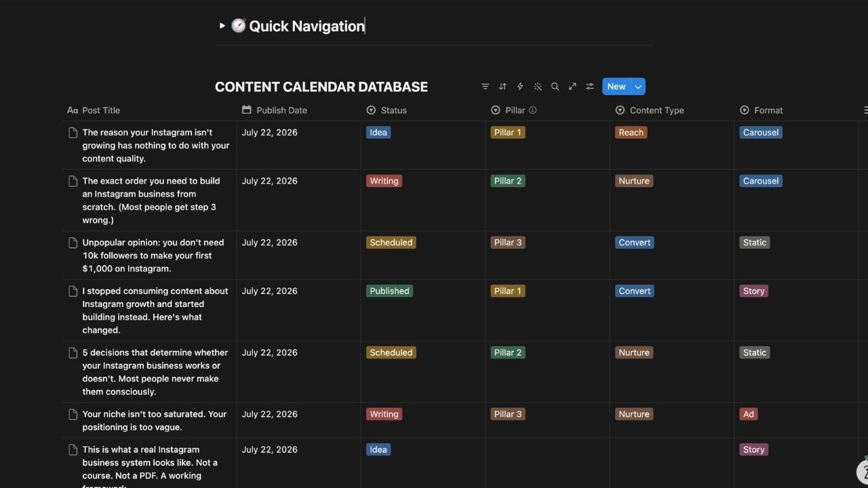Click the sort icon above the database

pos(502,86)
